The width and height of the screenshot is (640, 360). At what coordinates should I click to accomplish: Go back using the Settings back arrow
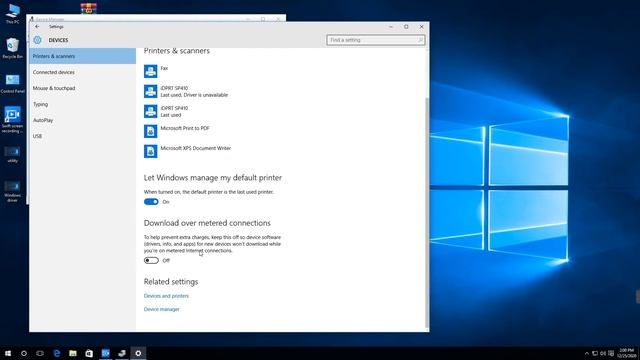tap(37, 27)
